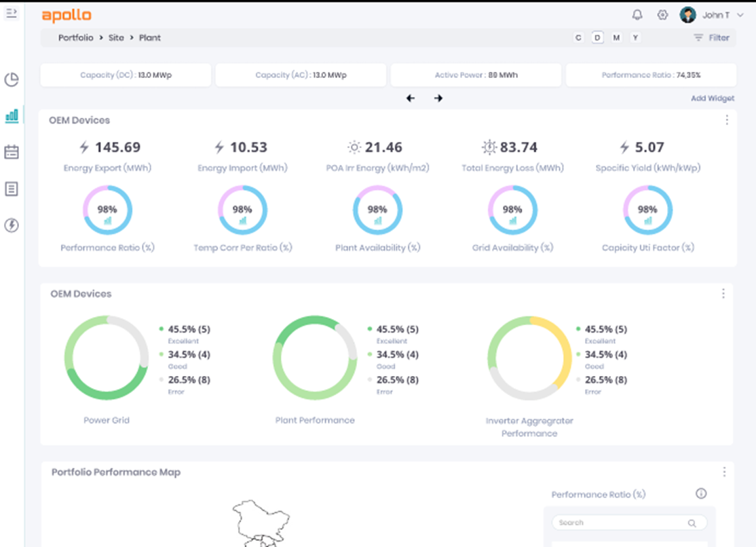The image size is (756, 547).
Task: Open the reports document sidebar icon
Action: pos(12,189)
